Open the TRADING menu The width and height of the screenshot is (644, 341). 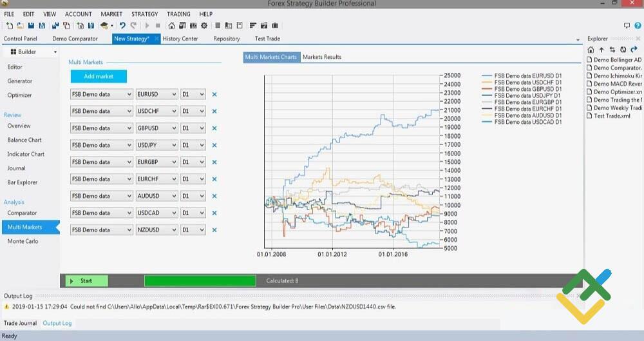pyautogui.click(x=178, y=14)
